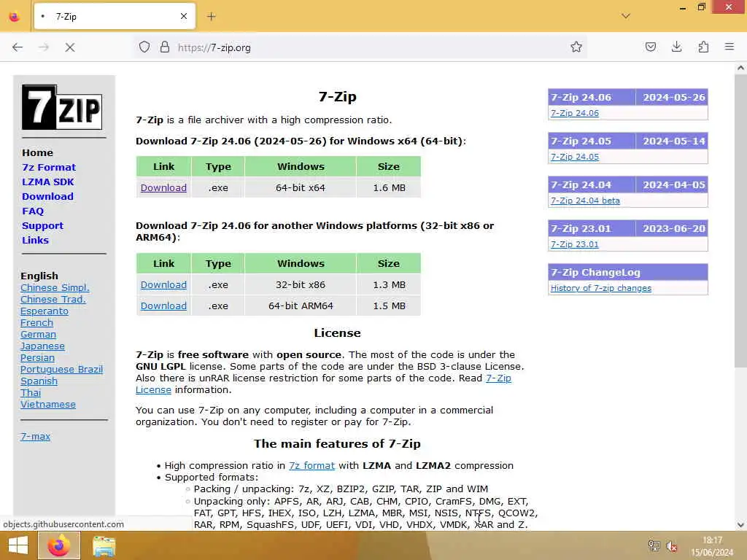The width and height of the screenshot is (747, 560).
Task: Click the network tray icon
Action: (654, 545)
